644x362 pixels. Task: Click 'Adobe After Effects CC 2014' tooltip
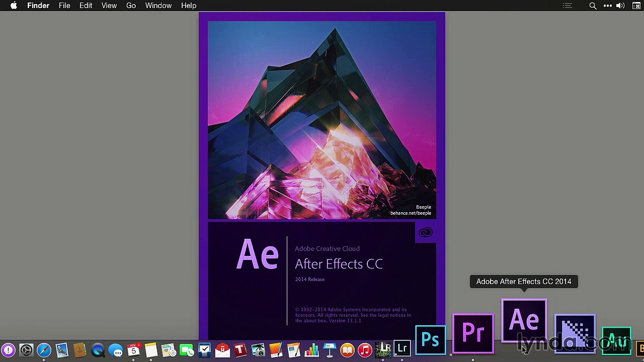click(x=524, y=282)
